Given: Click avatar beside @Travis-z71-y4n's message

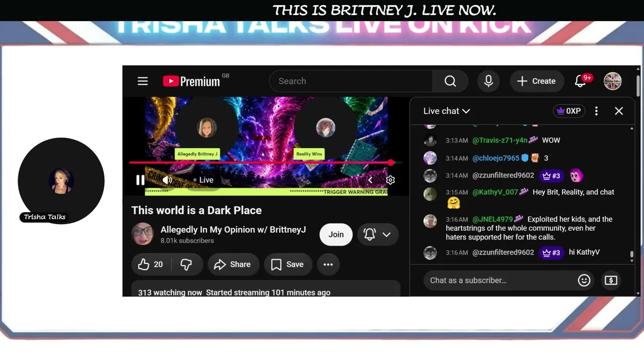Looking at the screenshot, I should (x=430, y=140).
